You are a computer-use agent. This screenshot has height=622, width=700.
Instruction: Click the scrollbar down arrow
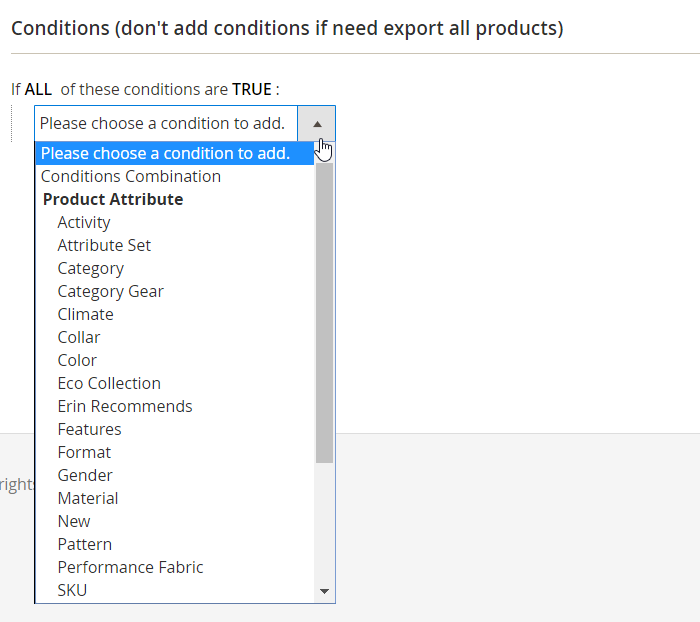[324, 591]
